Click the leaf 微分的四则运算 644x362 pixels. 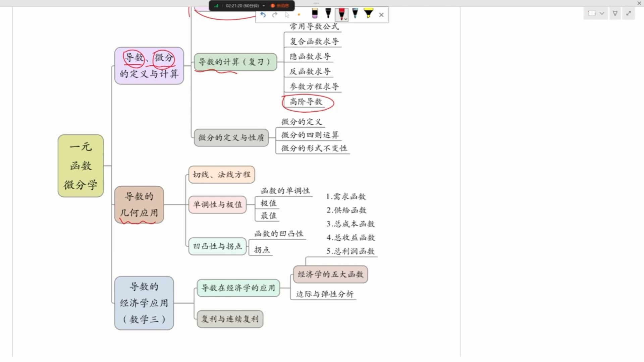(310, 135)
